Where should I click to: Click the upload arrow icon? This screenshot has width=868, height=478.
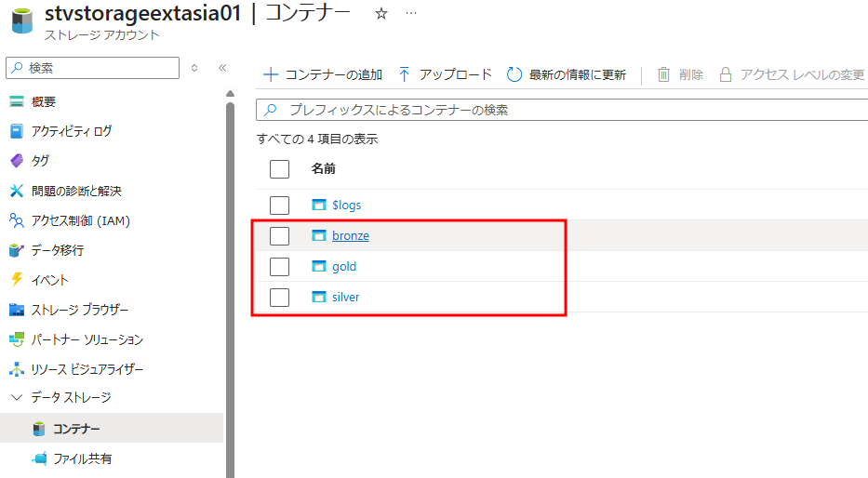[405, 74]
